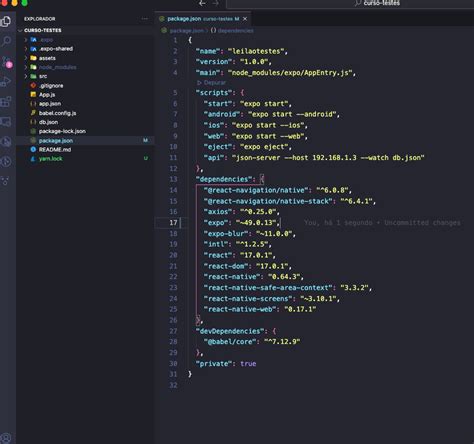Open the db.json file
Viewport: 474px width, 444px height.
[x=48, y=122]
